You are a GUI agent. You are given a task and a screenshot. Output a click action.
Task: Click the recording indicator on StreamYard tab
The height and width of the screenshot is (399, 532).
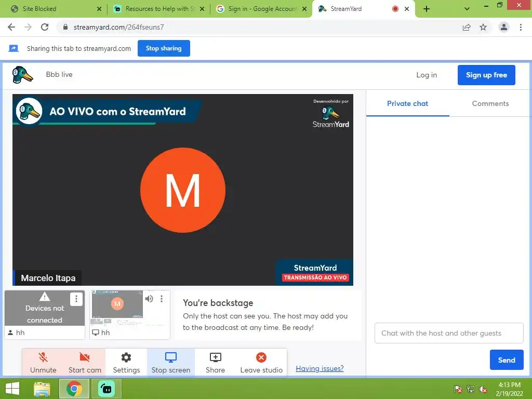pos(395,9)
